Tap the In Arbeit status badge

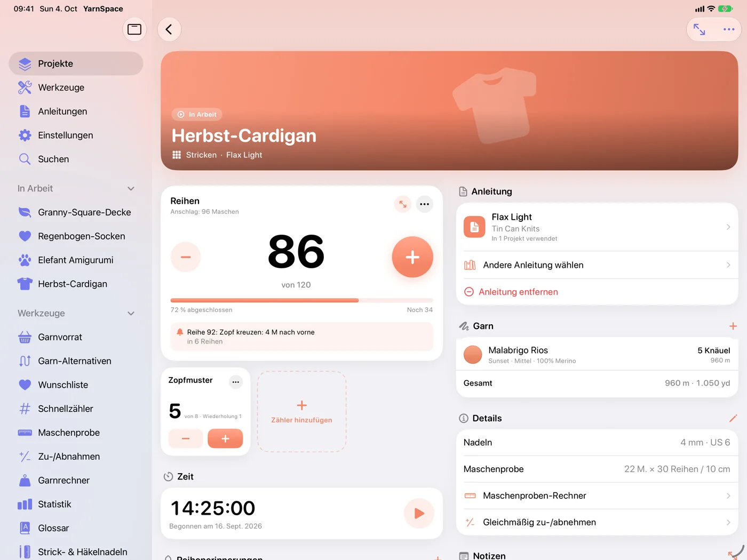click(197, 114)
